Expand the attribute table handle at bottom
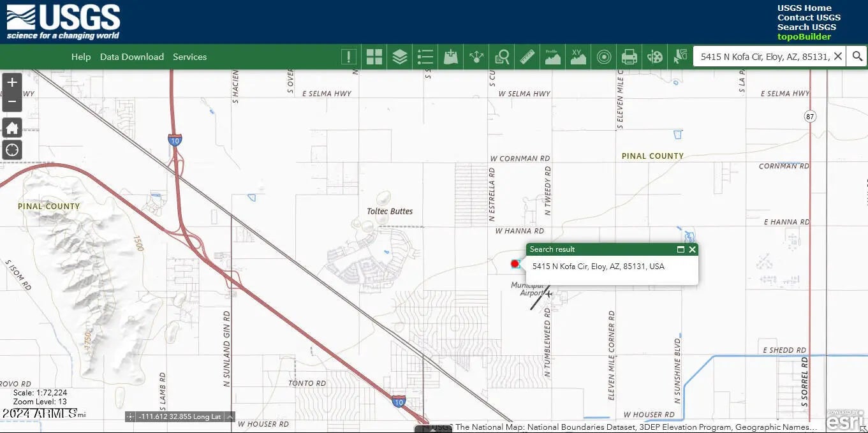 click(433, 429)
